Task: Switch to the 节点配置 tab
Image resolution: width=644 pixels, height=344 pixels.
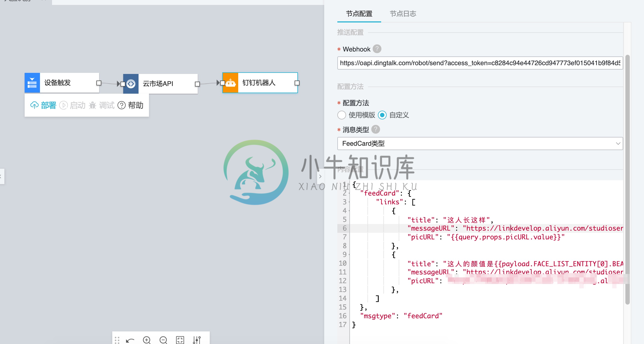Action: click(x=359, y=14)
